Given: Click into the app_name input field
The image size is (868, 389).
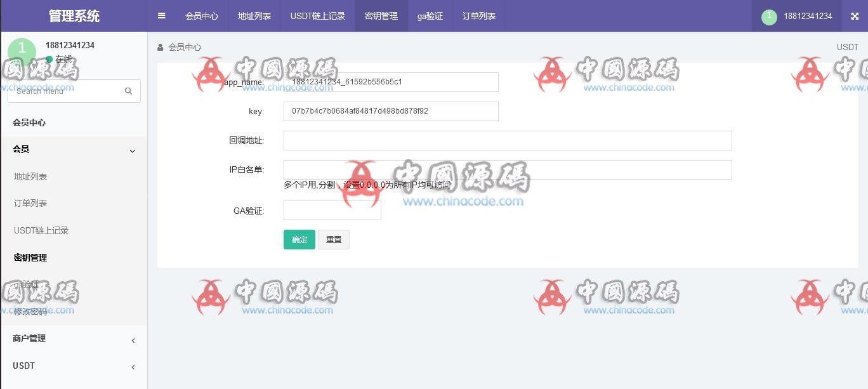Looking at the screenshot, I should click(391, 82).
